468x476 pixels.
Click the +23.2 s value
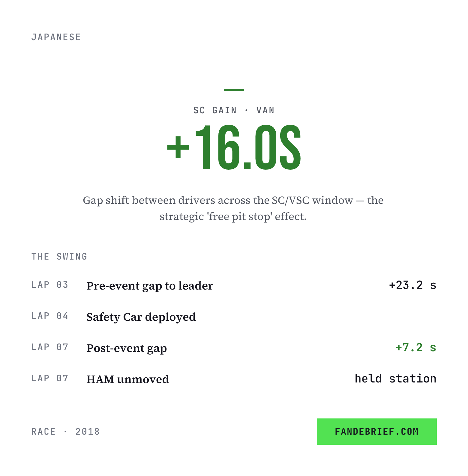click(x=412, y=285)
